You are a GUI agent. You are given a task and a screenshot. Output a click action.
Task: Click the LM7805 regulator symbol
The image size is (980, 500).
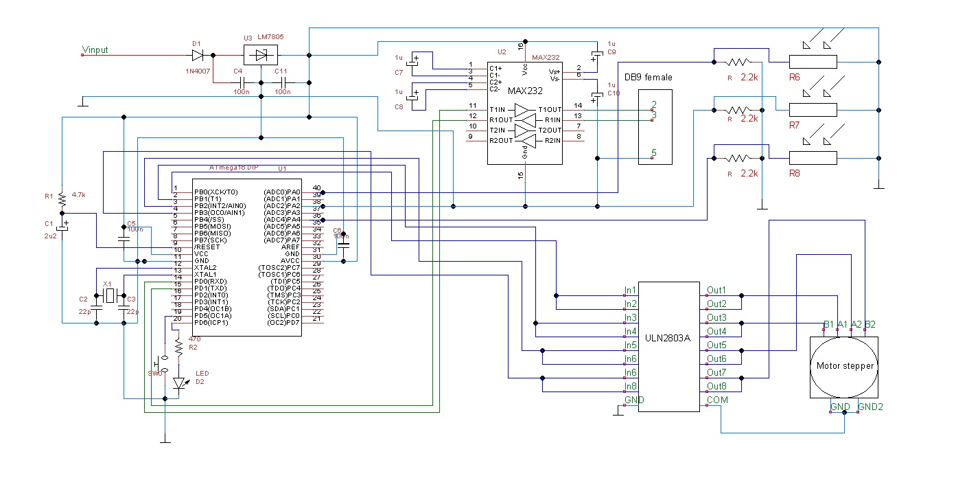click(261, 55)
